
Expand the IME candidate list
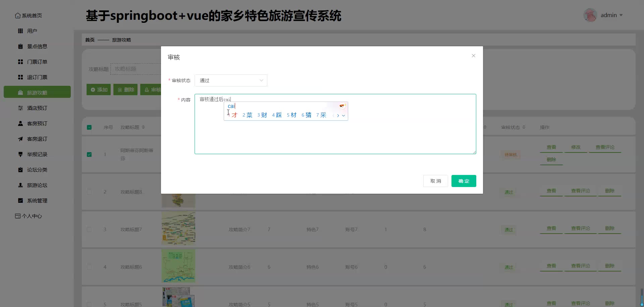tap(343, 116)
